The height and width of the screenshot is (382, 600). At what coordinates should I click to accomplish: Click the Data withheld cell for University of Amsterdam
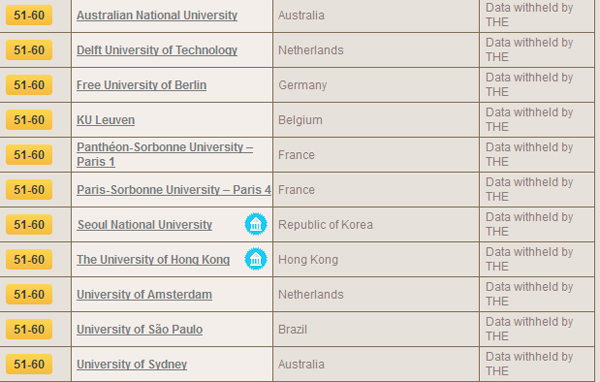click(x=537, y=294)
